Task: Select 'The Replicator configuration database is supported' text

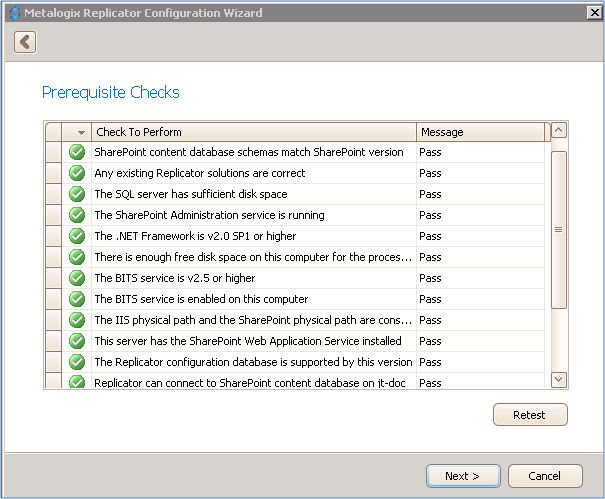Action: click(x=253, y=362)
